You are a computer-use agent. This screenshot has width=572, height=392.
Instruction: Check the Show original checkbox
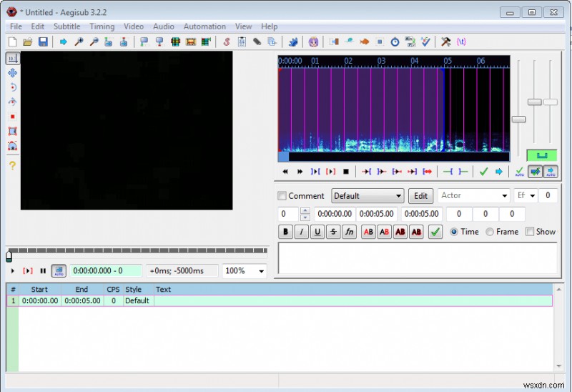coord(530,232)
